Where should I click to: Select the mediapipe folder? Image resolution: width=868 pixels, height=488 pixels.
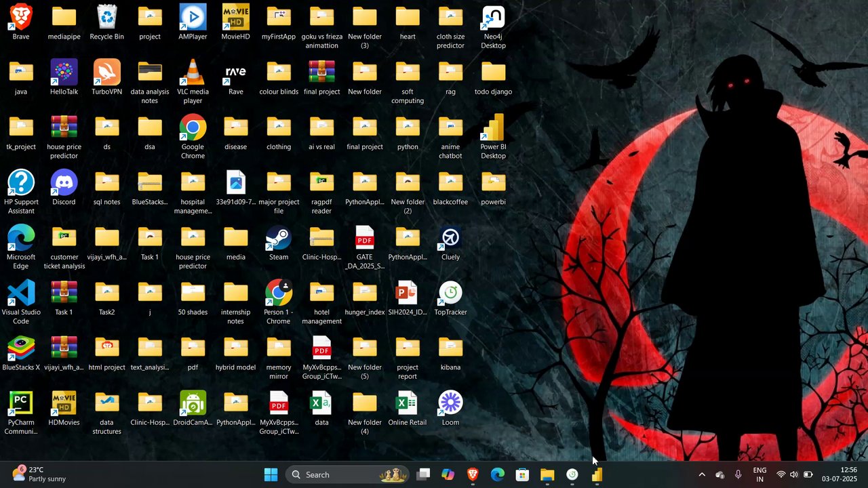tap(64, 22)
